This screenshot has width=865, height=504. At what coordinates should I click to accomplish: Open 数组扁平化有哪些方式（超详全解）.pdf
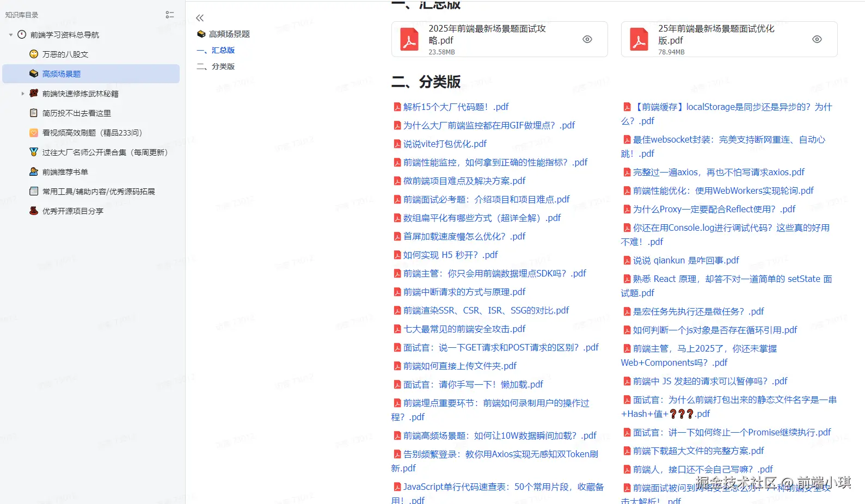[482, 218]
